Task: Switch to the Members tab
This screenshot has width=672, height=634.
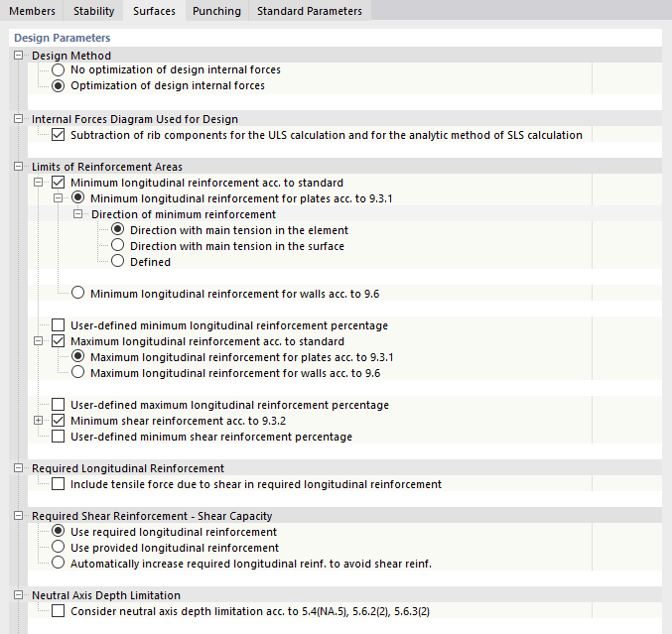Action: tap(32, 11)
